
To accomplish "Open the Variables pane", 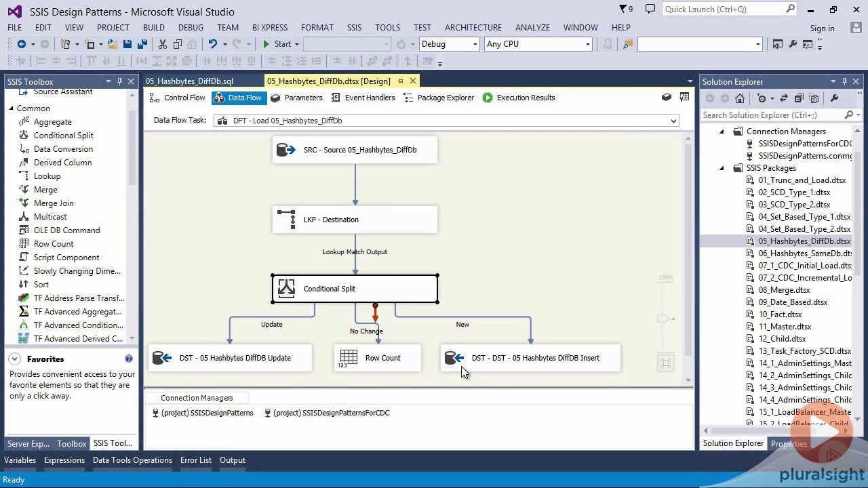I will [20, 460].
